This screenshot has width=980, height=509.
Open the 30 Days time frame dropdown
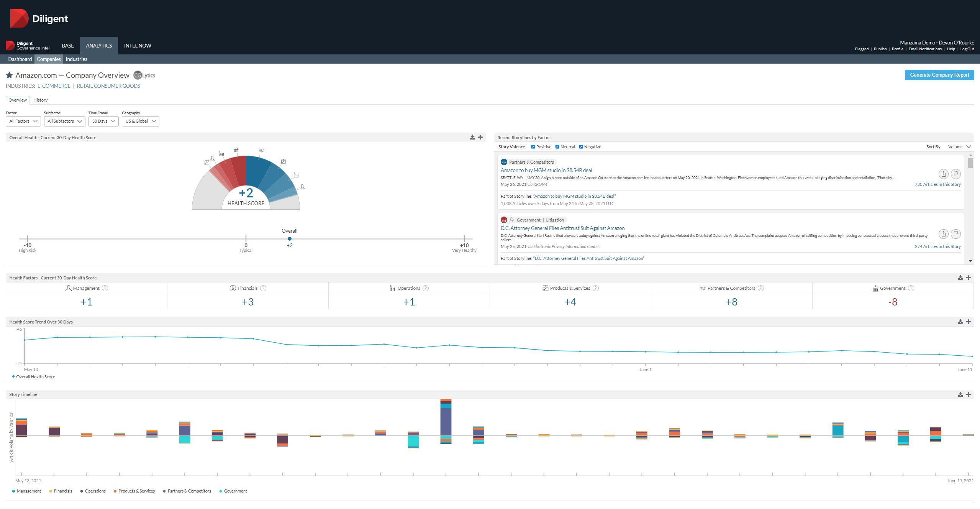(x=103, y=121)
